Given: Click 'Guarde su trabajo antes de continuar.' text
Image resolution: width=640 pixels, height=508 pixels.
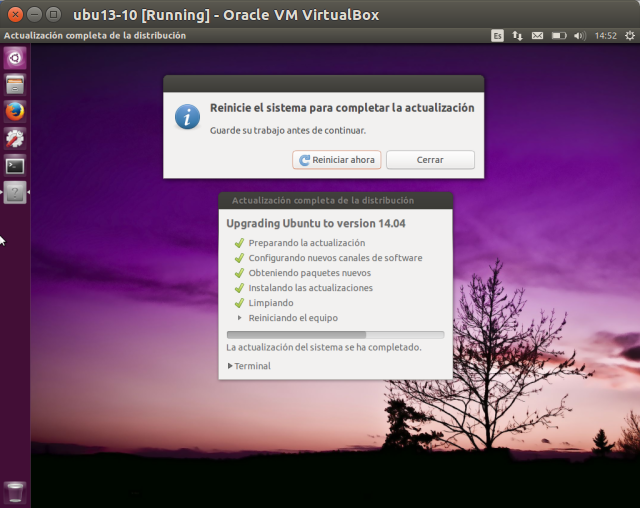Looking at the screenshot, I should click(x=288, y=131).
